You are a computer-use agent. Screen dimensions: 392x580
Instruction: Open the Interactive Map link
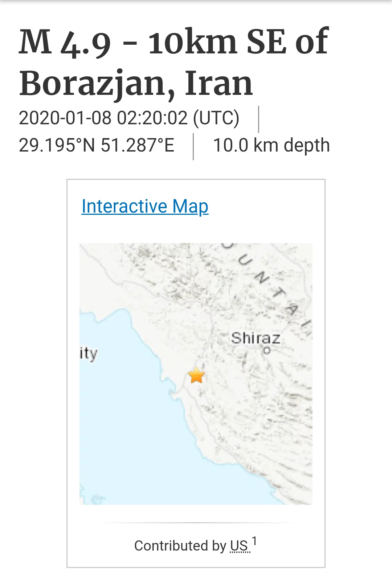coord(145,206)
